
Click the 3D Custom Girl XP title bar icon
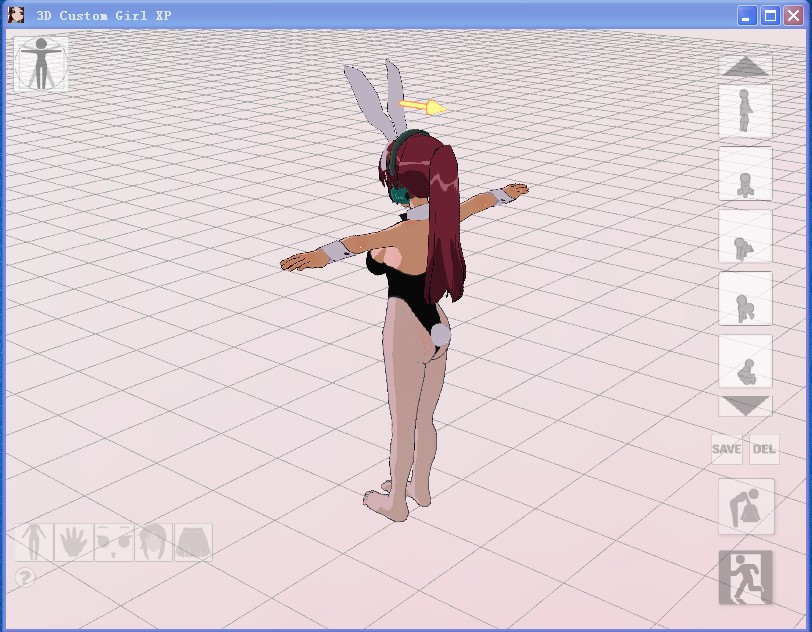click(x=16, y=15)
